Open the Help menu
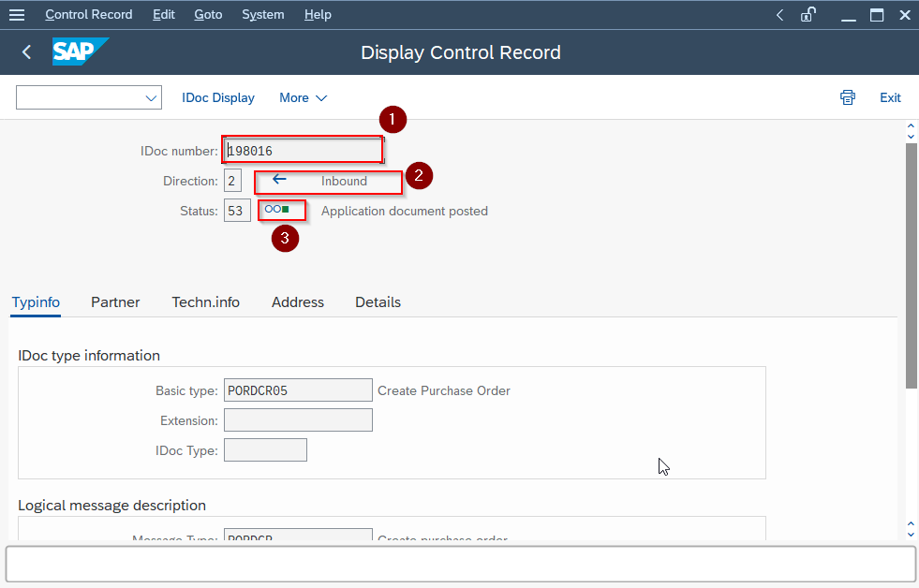The height and width of the screenshot is (588, 919). pyautogui.click(x=318, y=15)
